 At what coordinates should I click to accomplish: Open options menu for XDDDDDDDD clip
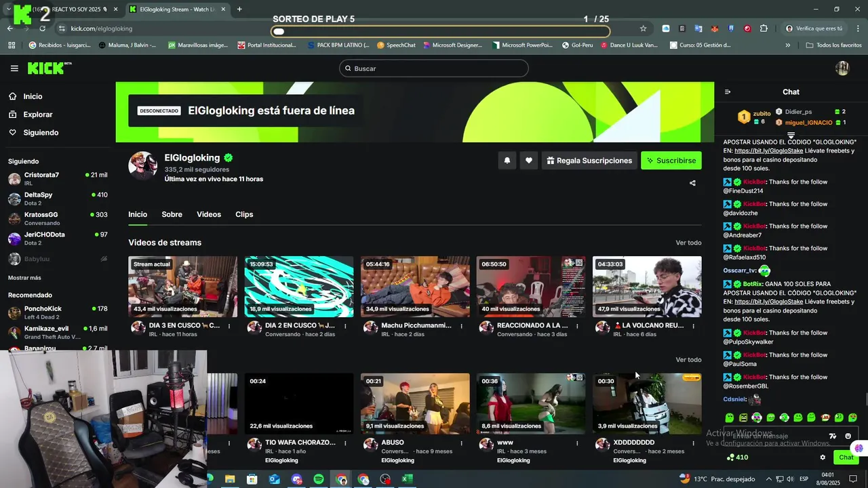[693, 443]
